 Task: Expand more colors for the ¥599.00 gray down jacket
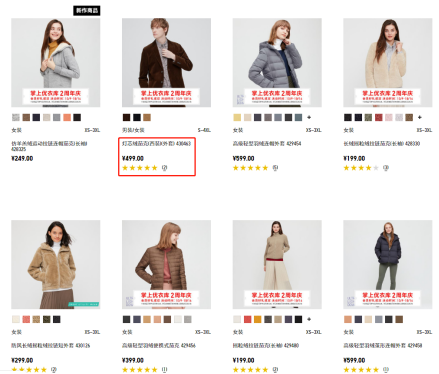(x=309, y=117)
